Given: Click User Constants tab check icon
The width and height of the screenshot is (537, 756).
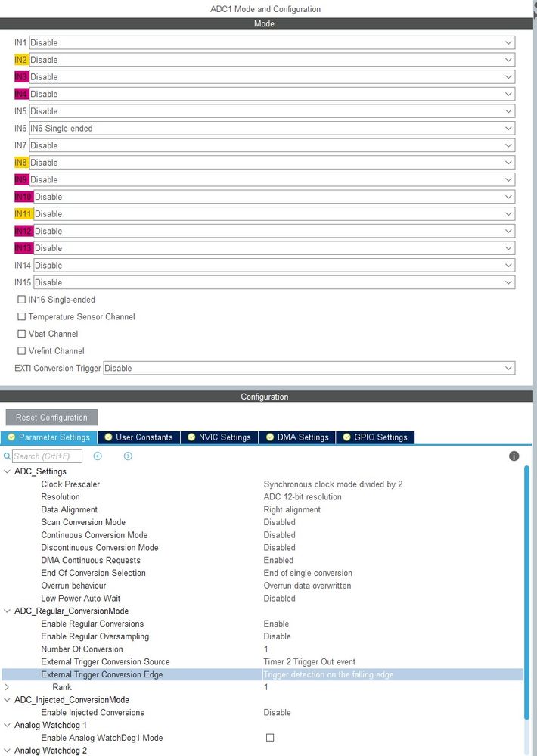Looking at the screenshot, I should pyautogui.click(x=108, y=437).
